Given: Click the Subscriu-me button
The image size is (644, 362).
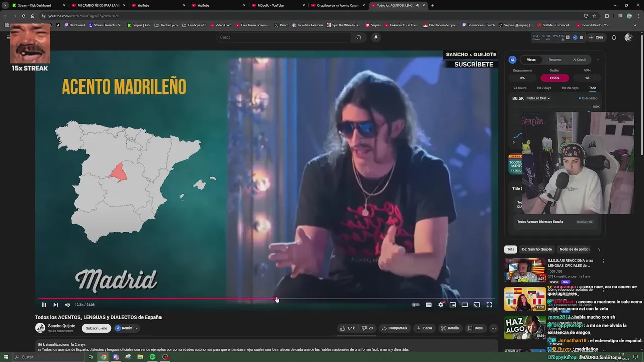Looking at the screenshot, I should pos(96,328).
